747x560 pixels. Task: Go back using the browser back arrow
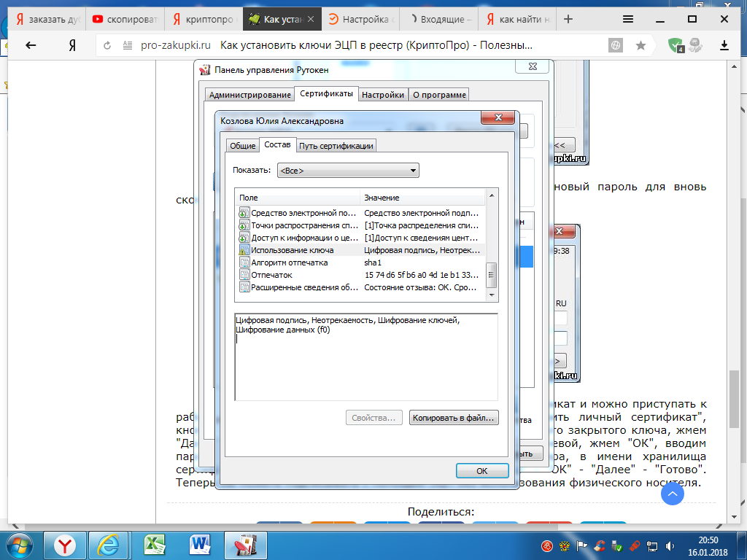pyautogui.click(x=31, y=45)
